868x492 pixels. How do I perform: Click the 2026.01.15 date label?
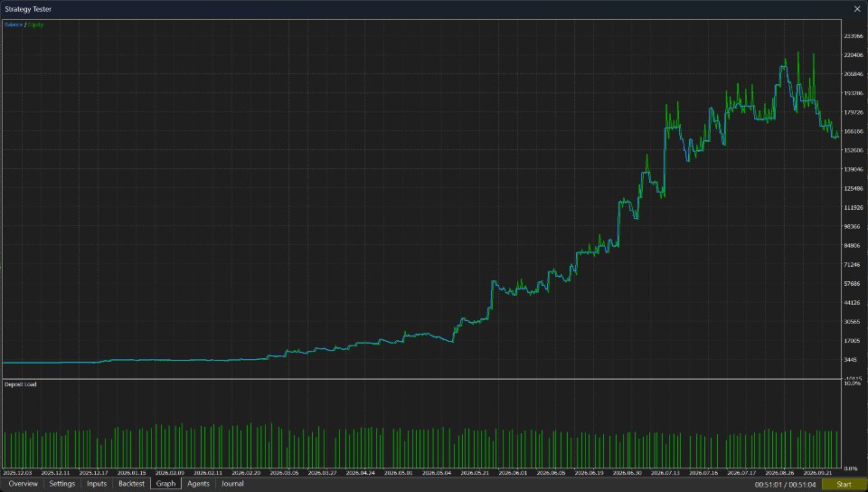click(132, 473)
